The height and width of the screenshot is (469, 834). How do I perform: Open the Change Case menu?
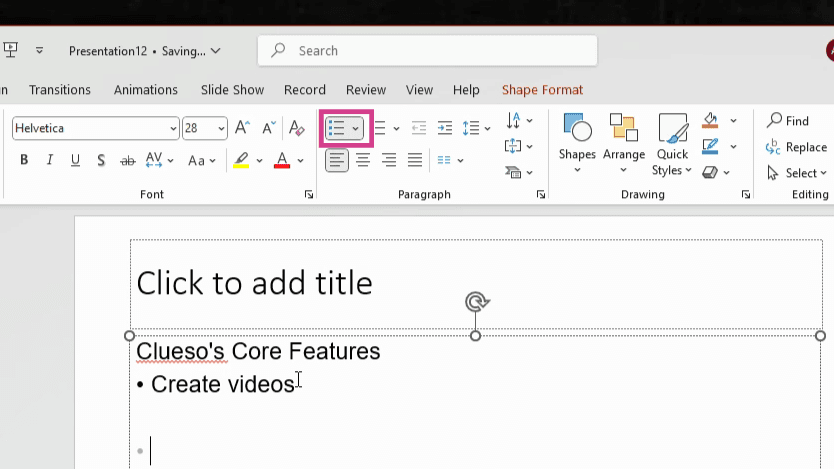coord(202,160)
